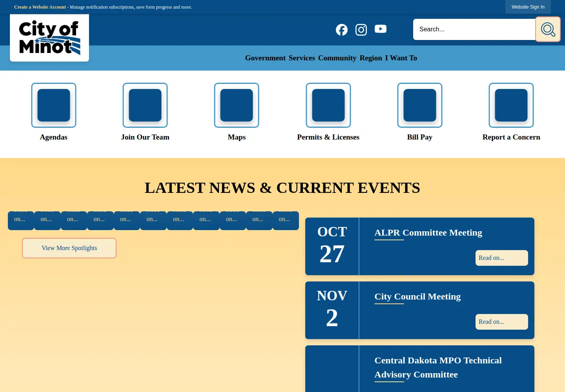Click the search magnifier button
565x392 pixels.
(548, 29)
